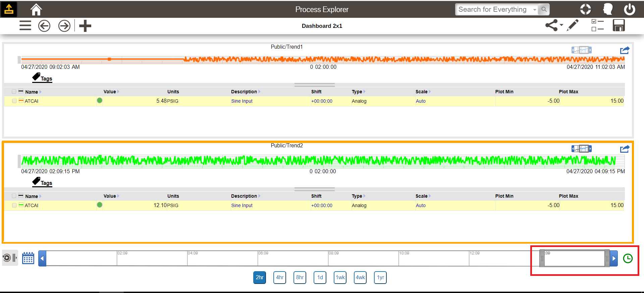Open the hamburger menu
644x293 pixels.
pos(25,26)
